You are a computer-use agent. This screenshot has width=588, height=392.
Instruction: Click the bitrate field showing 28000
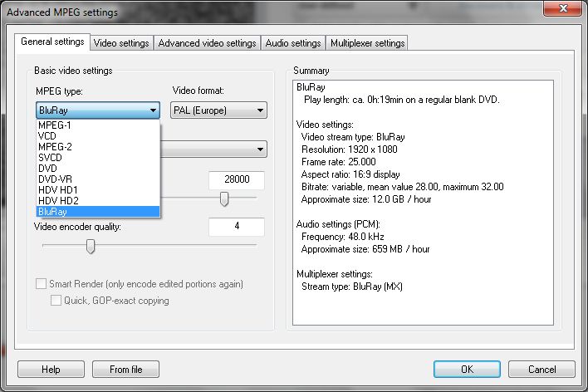click(x=237, y=179)
